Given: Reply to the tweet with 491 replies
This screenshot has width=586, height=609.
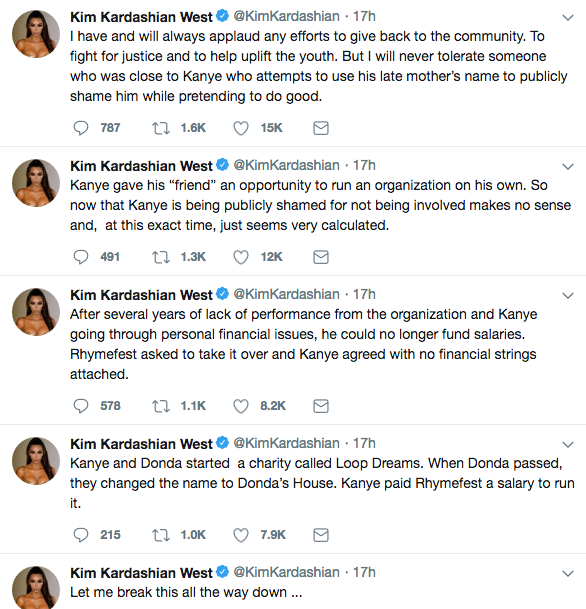Looking at the screenshot, I should (81, 257).
